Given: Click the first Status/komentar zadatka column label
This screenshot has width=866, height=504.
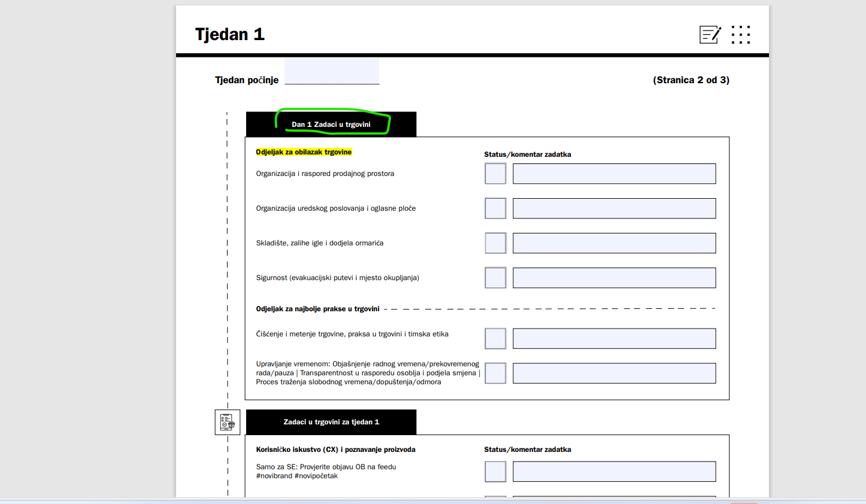Looking at the screenshot, I should 528,154.
